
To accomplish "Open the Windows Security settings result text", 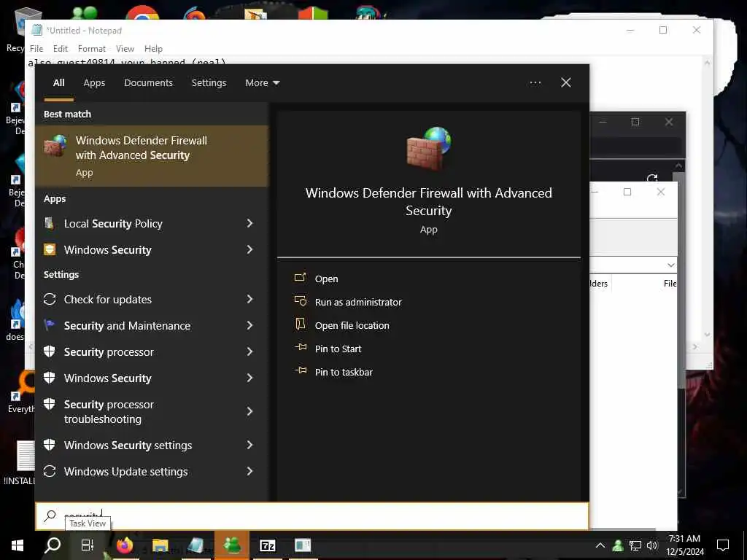I will click(x=128, y=445).
